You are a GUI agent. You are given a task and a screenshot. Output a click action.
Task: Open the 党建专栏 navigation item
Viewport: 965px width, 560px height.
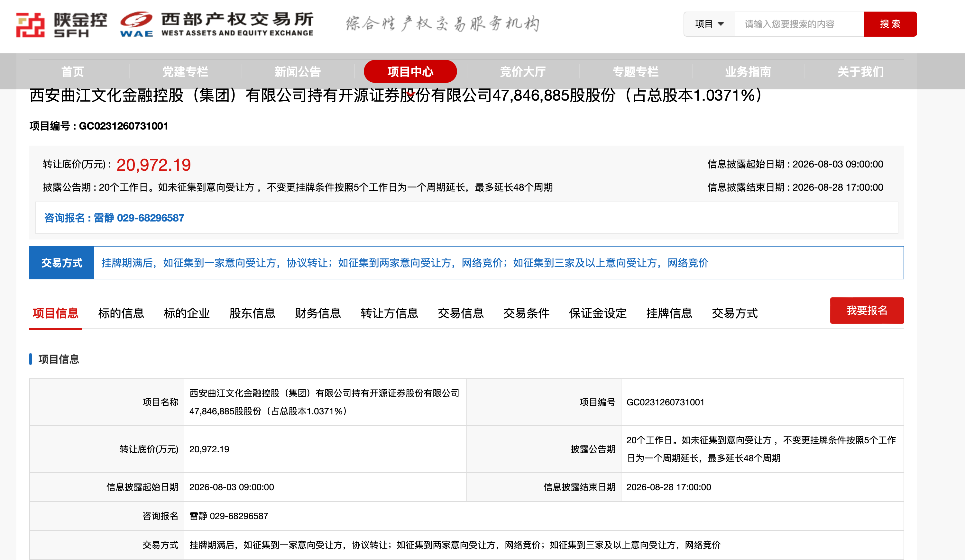[185, 72]
